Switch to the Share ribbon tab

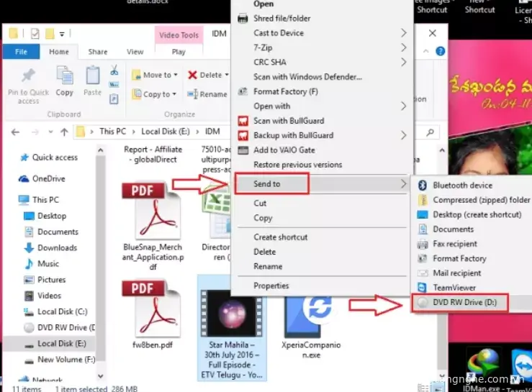[98, 52]
